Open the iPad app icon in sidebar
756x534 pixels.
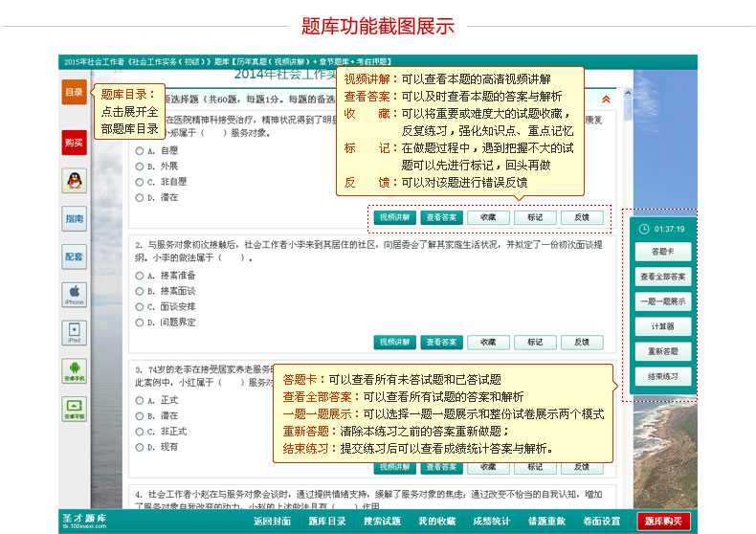74,332
